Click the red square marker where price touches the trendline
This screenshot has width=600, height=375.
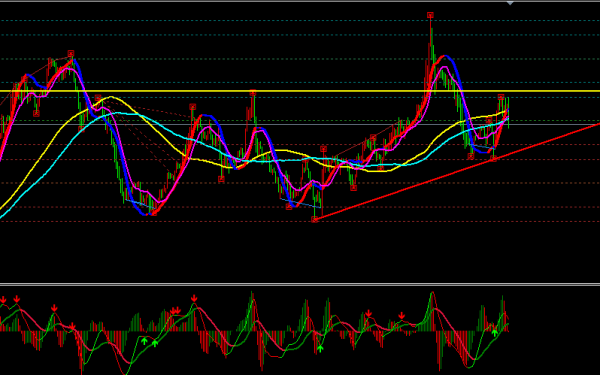pos(493,158)
